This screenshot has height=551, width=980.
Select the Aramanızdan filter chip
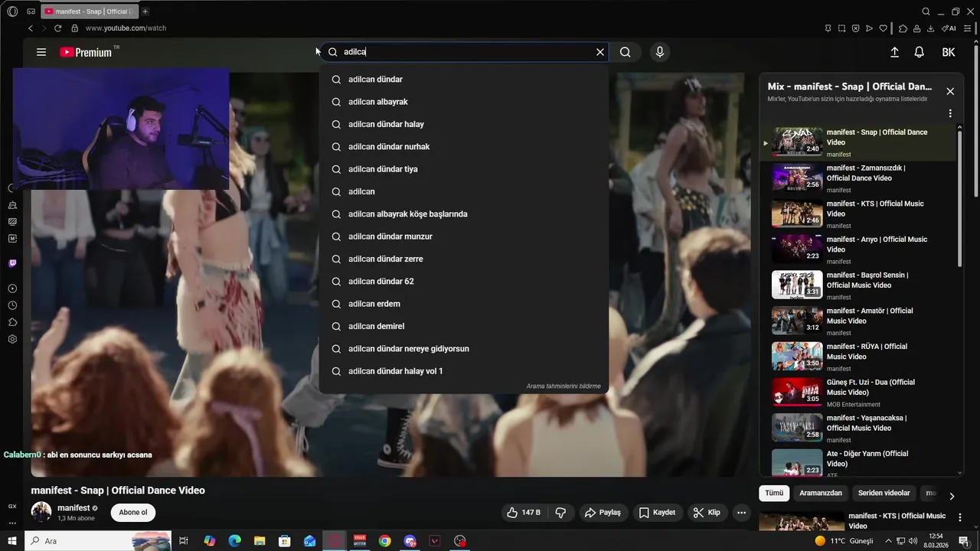(x=821, y=494)
